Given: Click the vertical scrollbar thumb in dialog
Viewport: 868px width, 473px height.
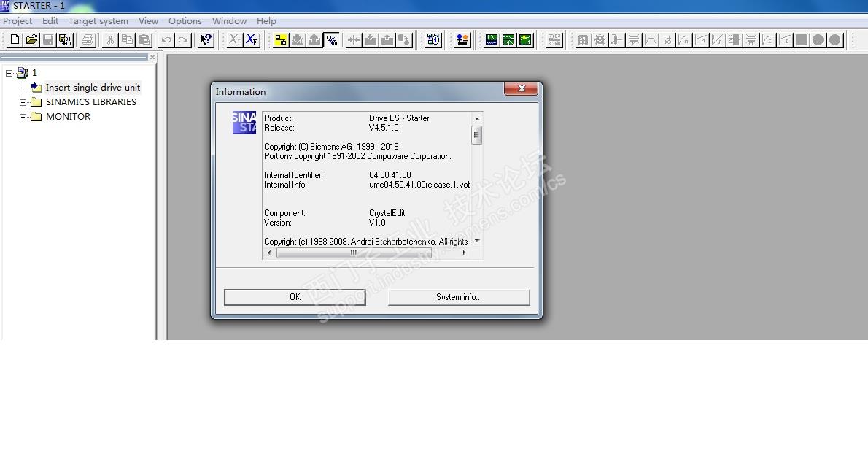Looking at the screenshot, I should click(476, 134).
